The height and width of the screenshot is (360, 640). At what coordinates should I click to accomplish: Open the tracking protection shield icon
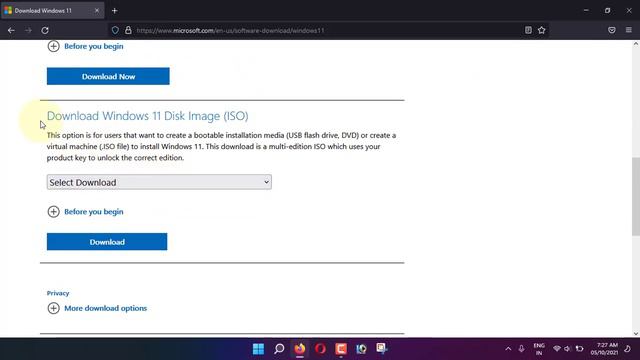click(x=115, y=30)
